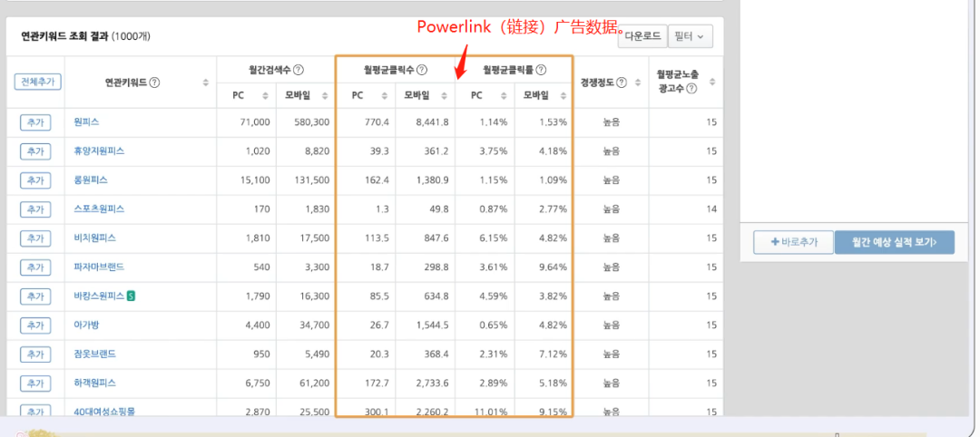Add keyword 원피스 with 추가 button
This screenshot has width=980, height=437.
click(x=35, y=122)
